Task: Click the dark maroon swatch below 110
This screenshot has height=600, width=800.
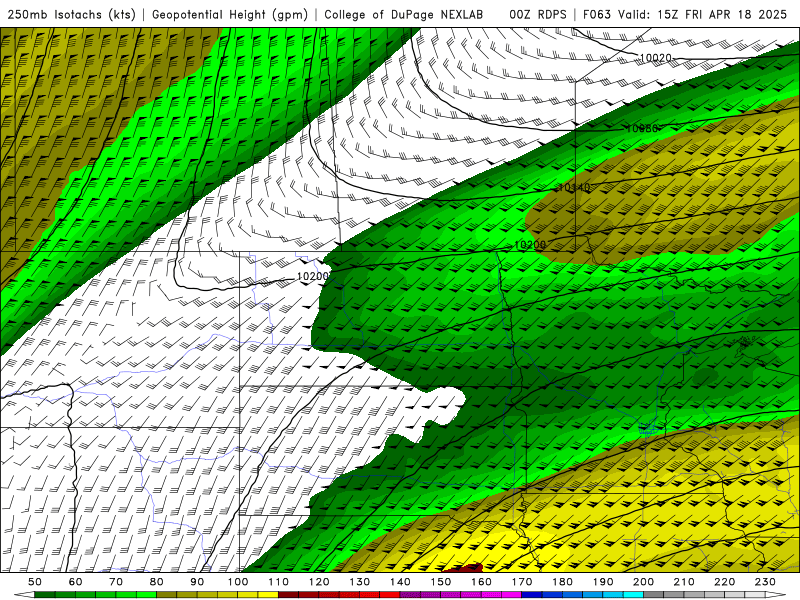Action: 288,595
